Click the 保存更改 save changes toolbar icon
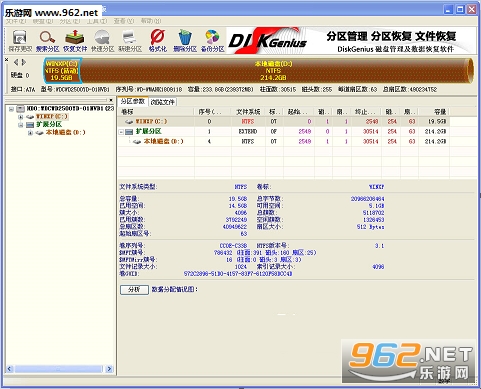 click(x=20, y=41)
